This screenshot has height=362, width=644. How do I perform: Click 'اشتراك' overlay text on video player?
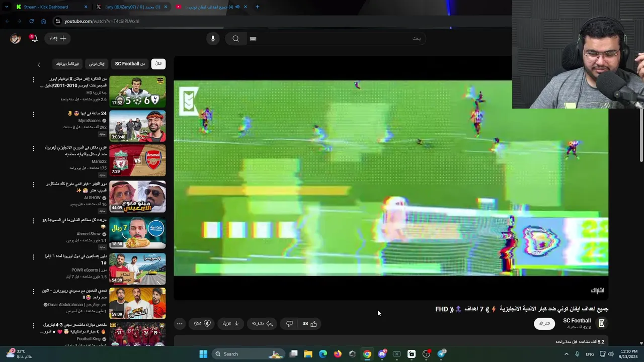pyautogui.click(x=597, y=291)
